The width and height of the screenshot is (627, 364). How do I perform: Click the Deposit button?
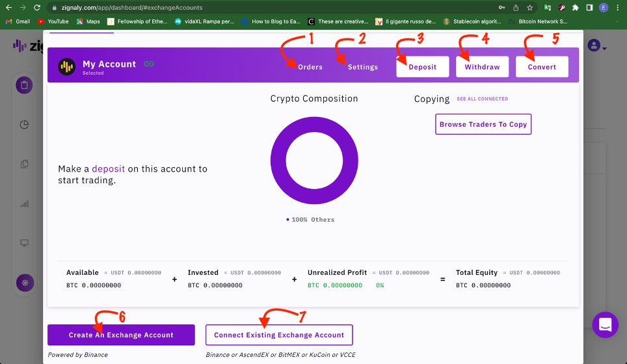[423, 66]
